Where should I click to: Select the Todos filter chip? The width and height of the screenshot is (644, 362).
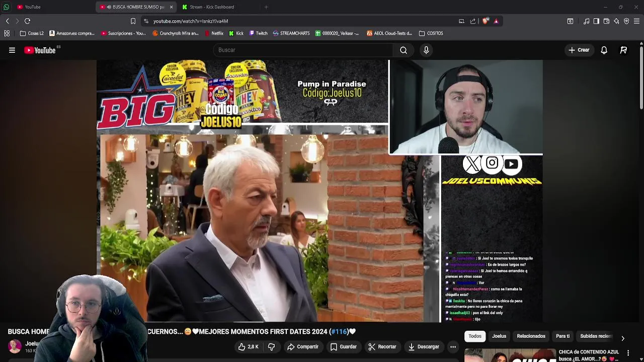pyautogui.click(x=475, y=336)
